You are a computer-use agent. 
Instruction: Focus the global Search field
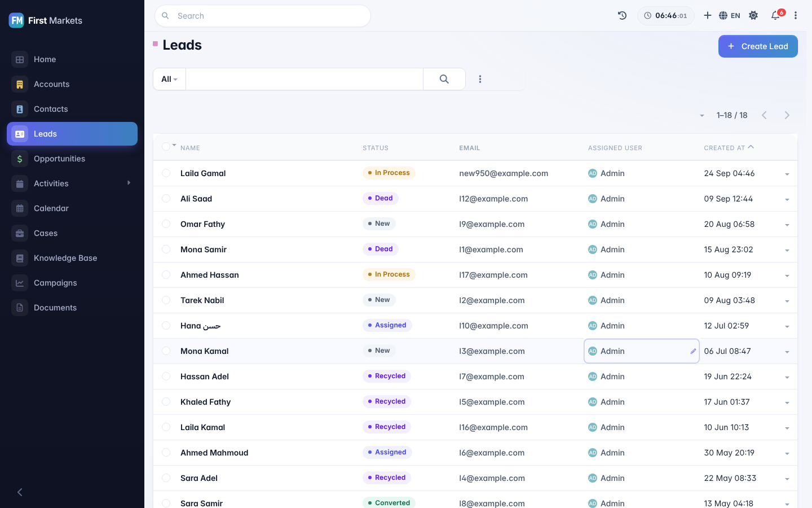pyautogui.click(x=263, y=16)
